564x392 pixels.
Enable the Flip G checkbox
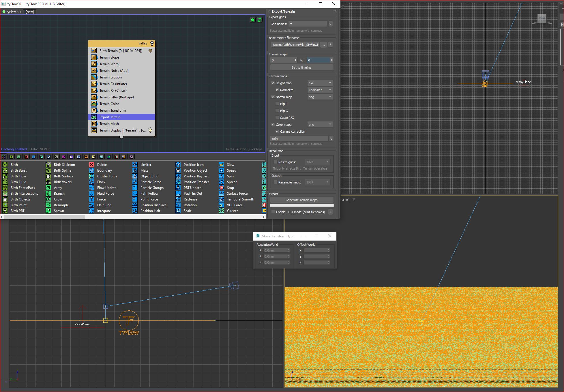pyautogui.click(x=277, y=111)
